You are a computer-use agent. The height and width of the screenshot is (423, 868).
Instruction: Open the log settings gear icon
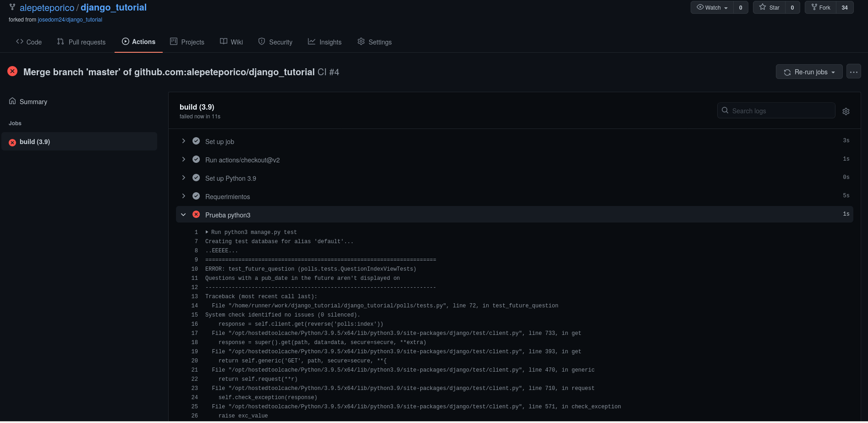(846, 111)
